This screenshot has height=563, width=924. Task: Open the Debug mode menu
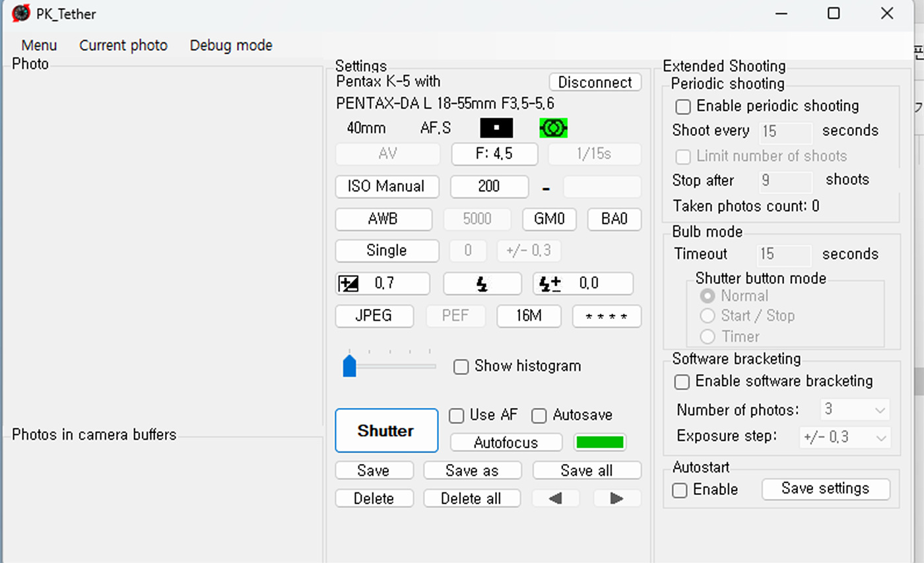click(x=231, y=46)
